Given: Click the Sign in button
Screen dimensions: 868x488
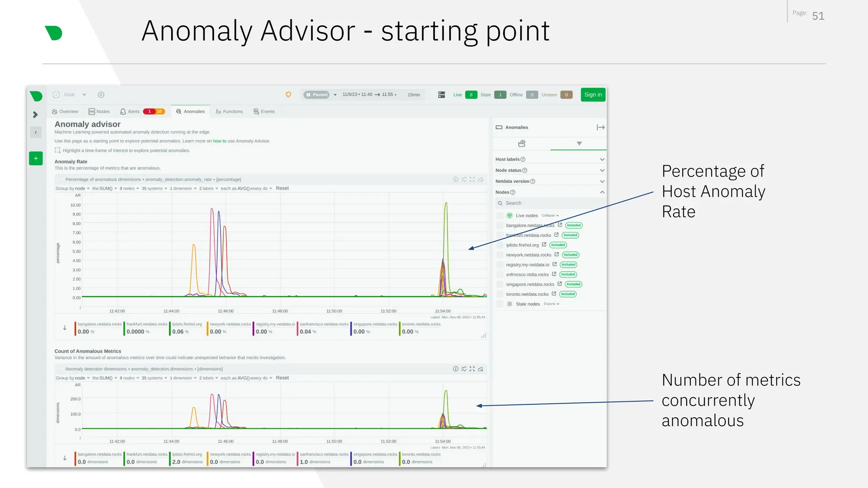Looking at the screenshot, I should [x=593, y=95].
